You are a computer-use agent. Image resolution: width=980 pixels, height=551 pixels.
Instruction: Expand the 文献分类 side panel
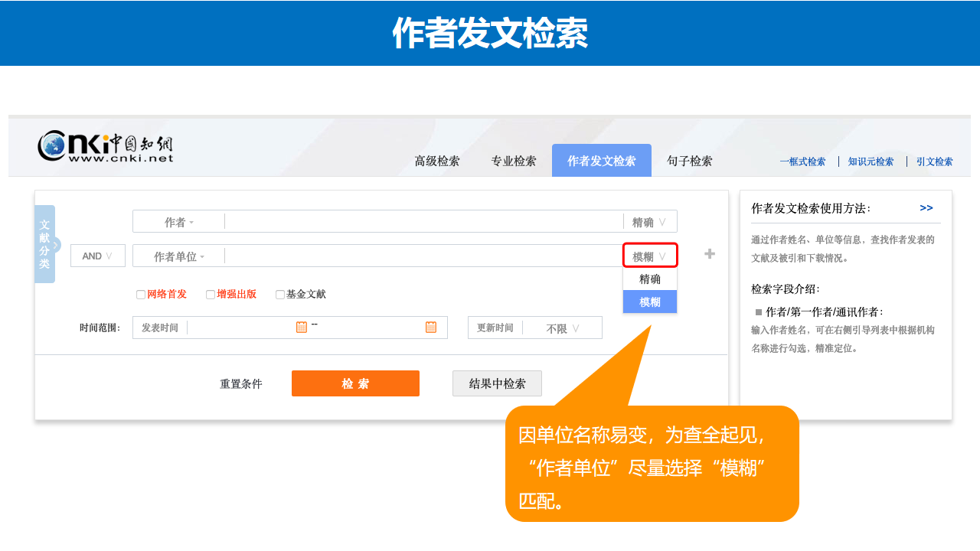(x=45, y=245)
